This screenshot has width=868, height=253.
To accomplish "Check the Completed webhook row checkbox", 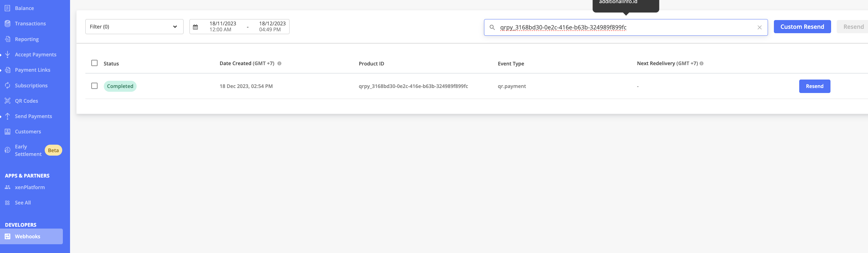I will pos(94,86).
